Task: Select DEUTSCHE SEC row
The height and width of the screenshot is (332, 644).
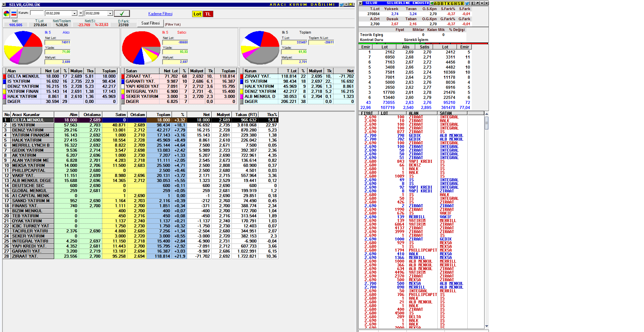Action: (140, 186)
